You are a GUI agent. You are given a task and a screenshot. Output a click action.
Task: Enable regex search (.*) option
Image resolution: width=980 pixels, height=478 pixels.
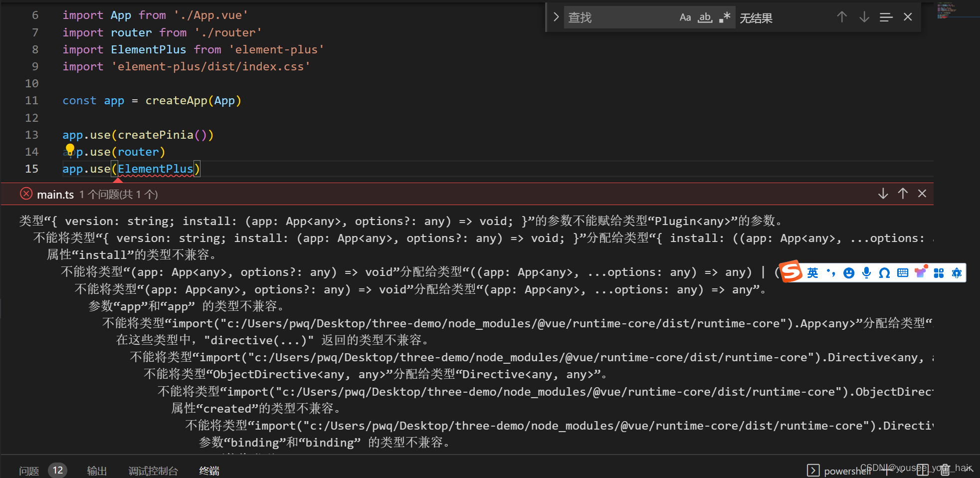click(x=724, y=17)
